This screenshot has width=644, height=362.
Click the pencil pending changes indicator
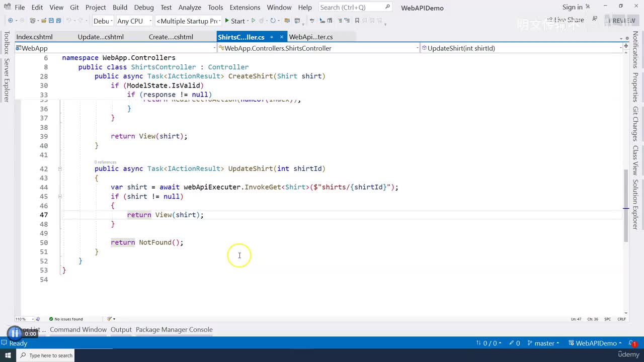point(514,343)
